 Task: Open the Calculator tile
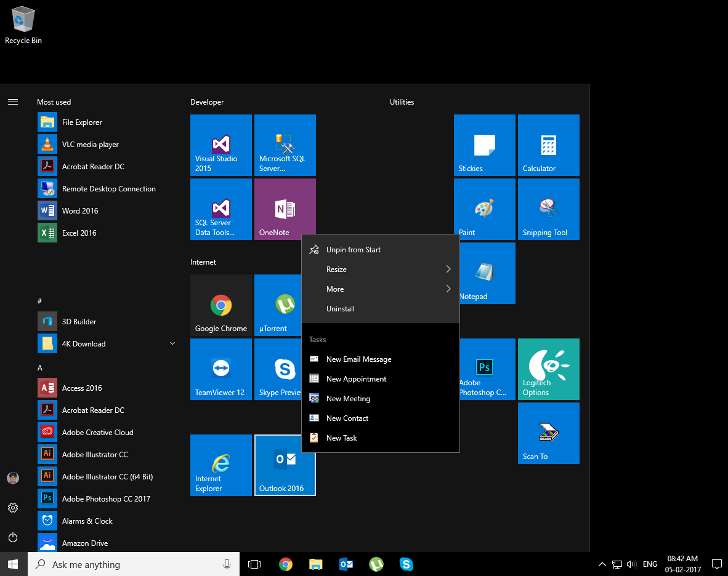(549, 145)
